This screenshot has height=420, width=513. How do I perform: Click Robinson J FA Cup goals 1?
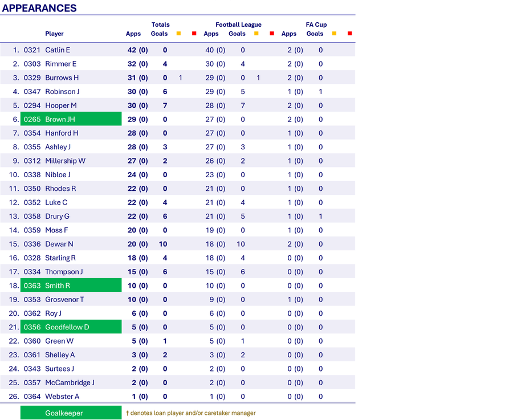point(320,92)
